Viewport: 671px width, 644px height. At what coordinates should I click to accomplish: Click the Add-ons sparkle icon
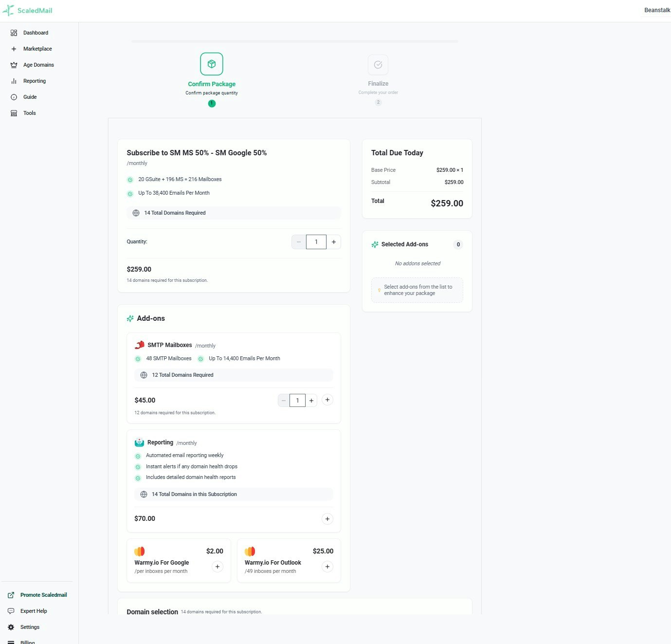click(x=130, y=318)
